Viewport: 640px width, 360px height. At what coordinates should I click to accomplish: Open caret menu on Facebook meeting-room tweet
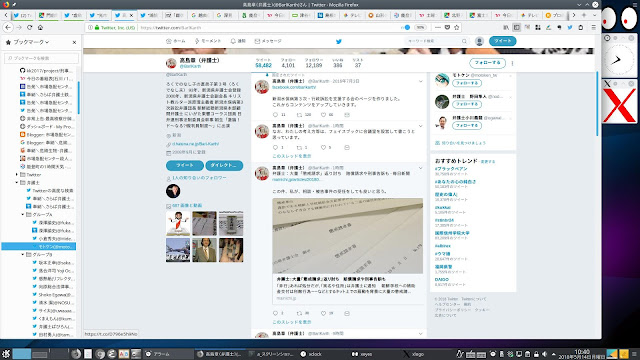click(x=420, y=126)
